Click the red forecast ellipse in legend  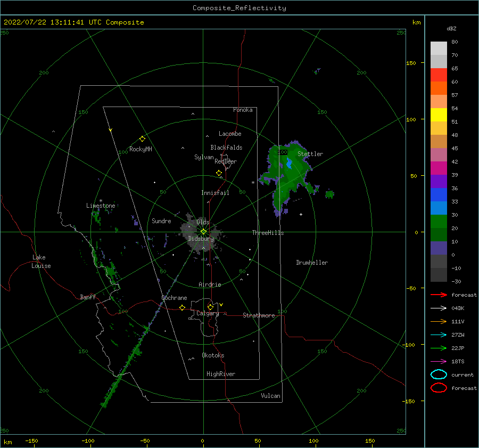pos(439,388)
